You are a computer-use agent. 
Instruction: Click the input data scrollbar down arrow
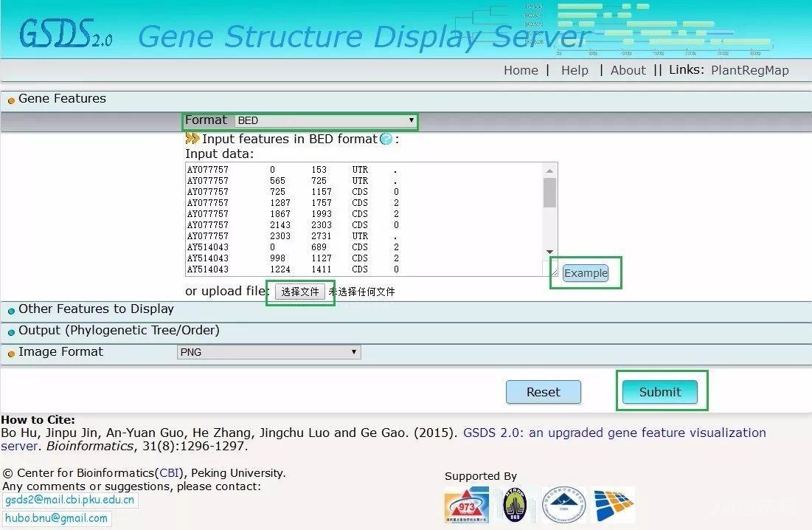549,252
